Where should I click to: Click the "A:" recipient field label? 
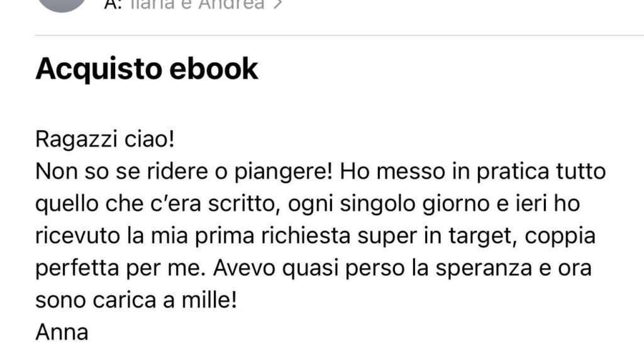point(113,4)
